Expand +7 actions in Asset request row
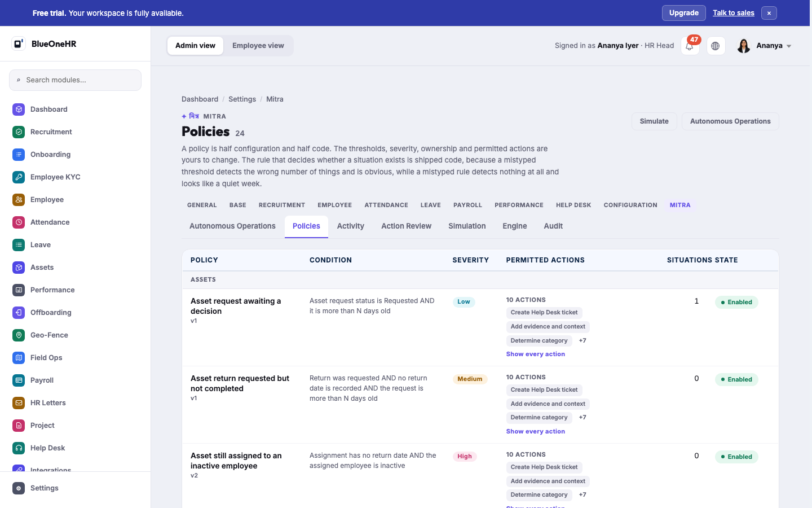812x508 pixels. [582, 340]
